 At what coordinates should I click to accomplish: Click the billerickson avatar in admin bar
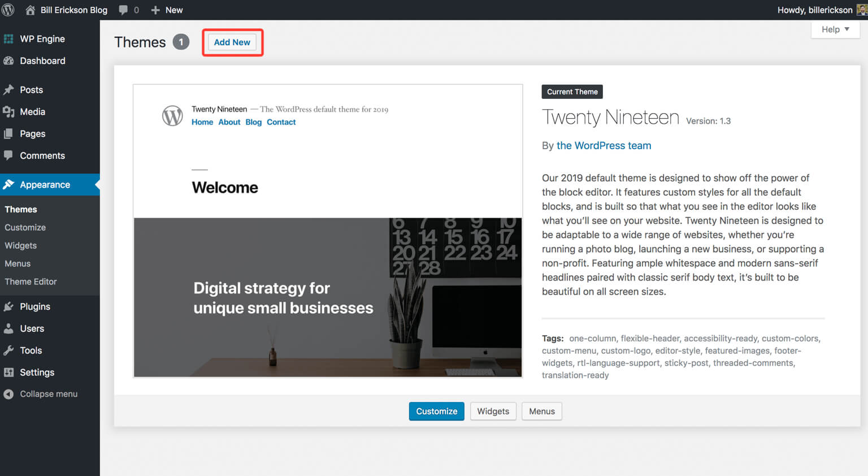click(862, 10)
